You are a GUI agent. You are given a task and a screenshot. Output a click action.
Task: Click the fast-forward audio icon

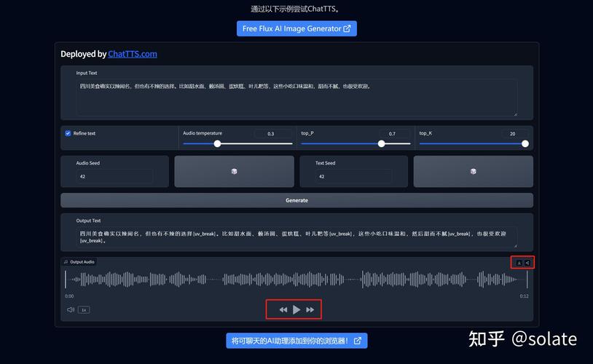[310, 309]
